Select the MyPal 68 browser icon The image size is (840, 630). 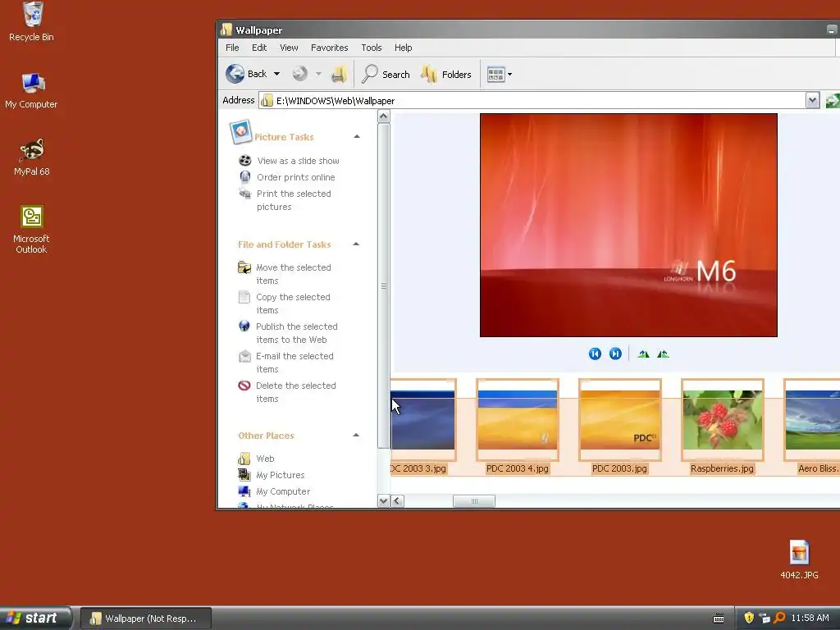point(32,157)
